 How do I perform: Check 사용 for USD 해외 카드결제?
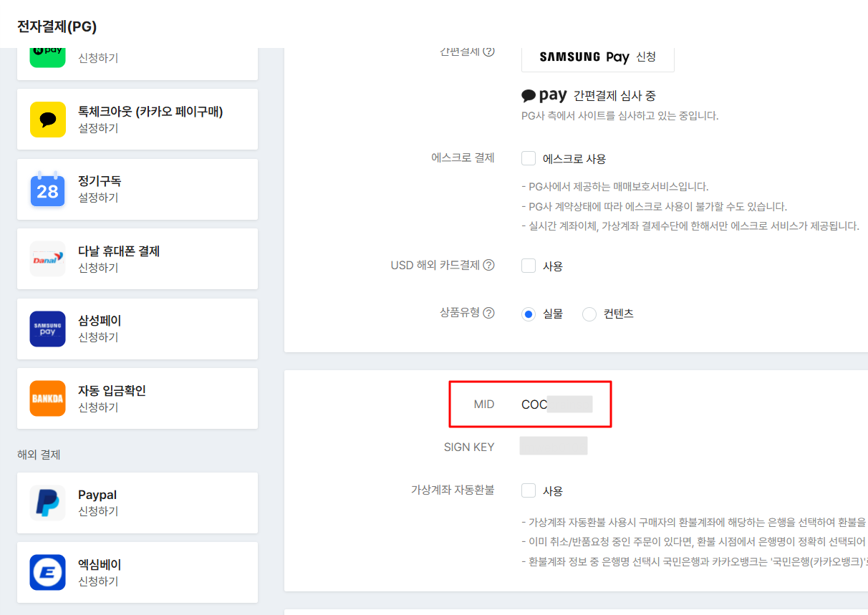[529, 266]
